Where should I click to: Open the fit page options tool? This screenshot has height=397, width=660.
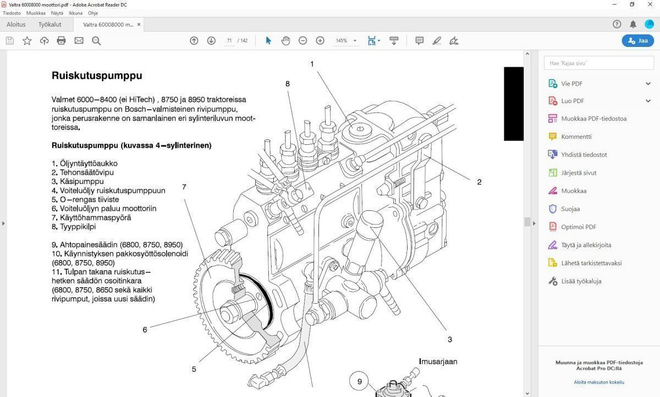[x=373, y=41]
